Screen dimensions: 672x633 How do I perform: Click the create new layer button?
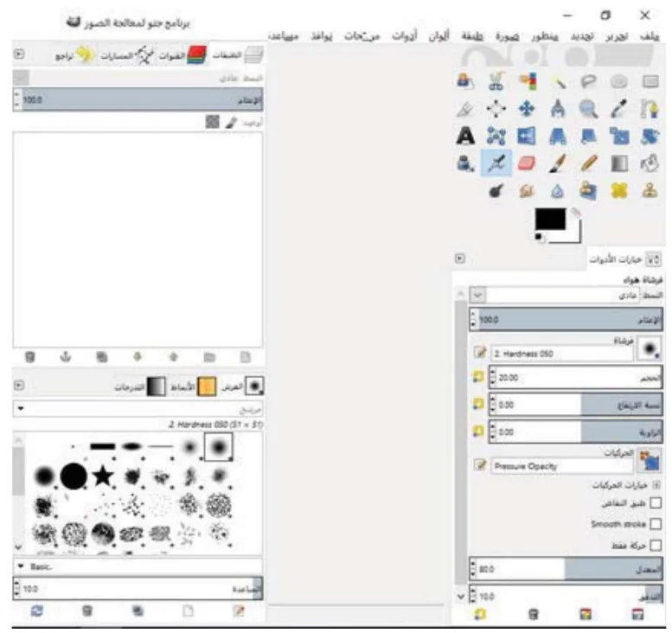click(x=245, y=357)
